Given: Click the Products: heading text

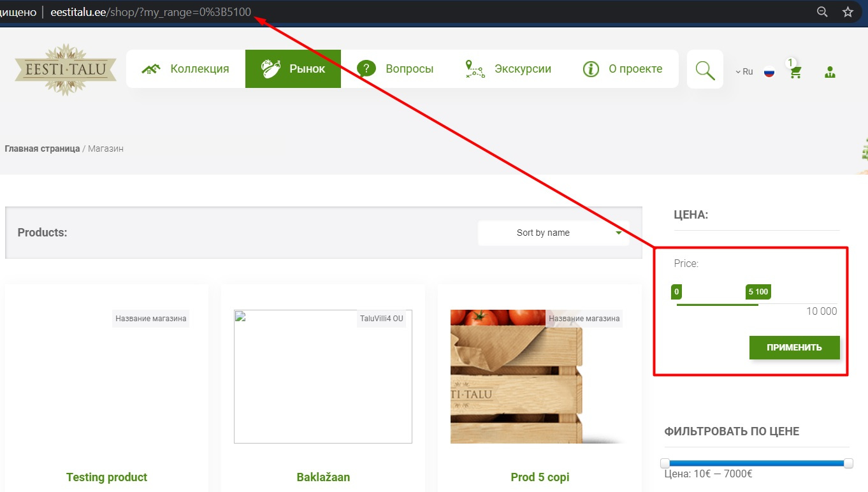Looking at the screenshot, I should pos(42,233).
